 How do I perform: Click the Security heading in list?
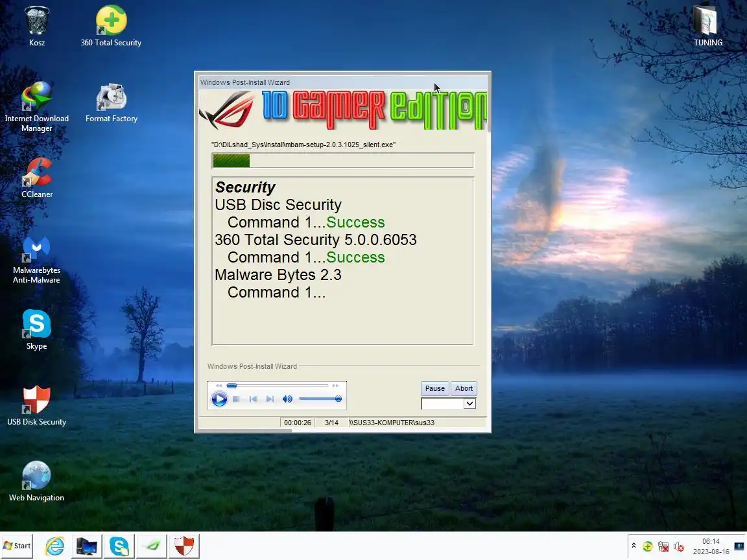pos(245,187)
